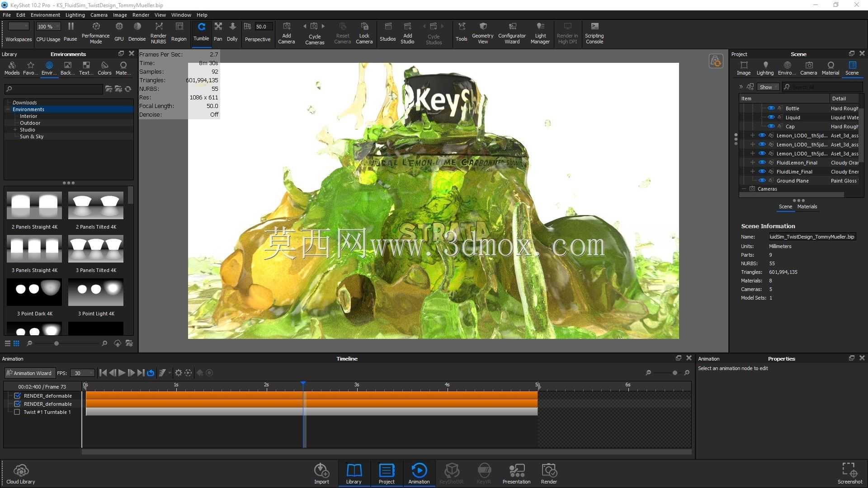The image size is (868, 488).
Task: Open the Scripting Console
Action: [x=594, y=33]
